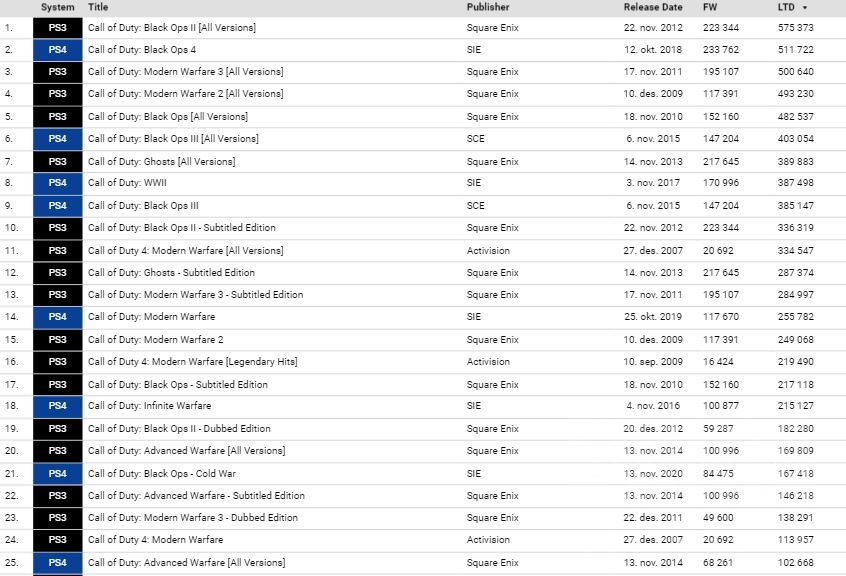Click PS3 badge for Modern Warfare 3 - Dubbed Edition
This screenshot has width=846, height=576.
coord(57,518)
